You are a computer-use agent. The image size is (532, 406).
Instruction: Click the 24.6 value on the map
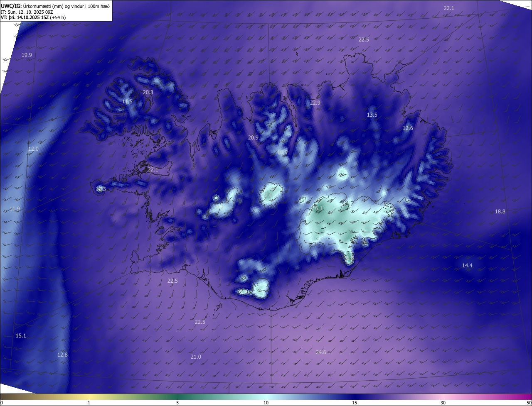(x=321, y=352)
